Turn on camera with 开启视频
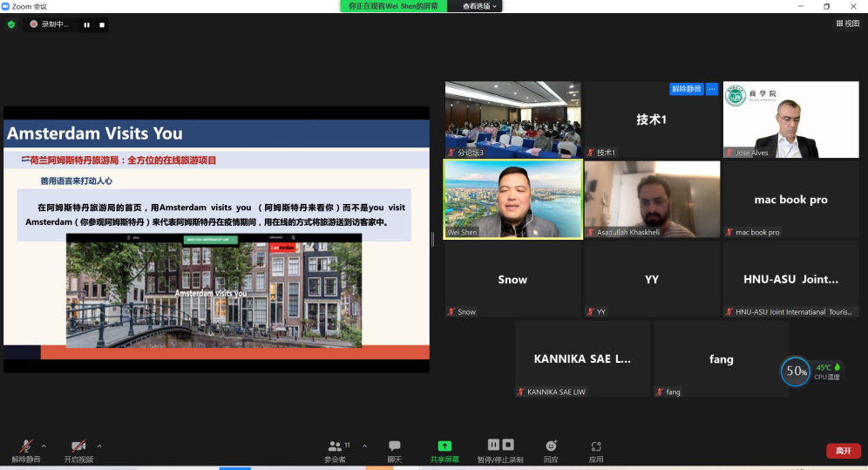 tap(78, 448)
